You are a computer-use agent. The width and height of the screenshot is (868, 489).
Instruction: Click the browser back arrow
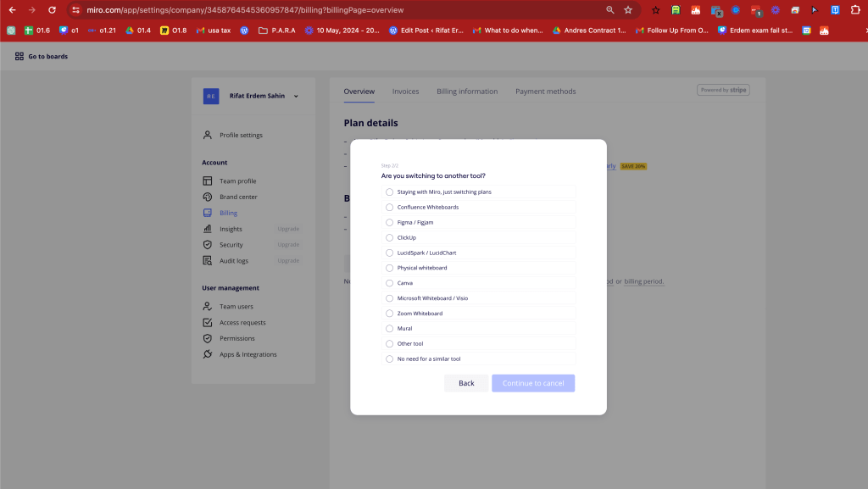click(x=12, y=10)
